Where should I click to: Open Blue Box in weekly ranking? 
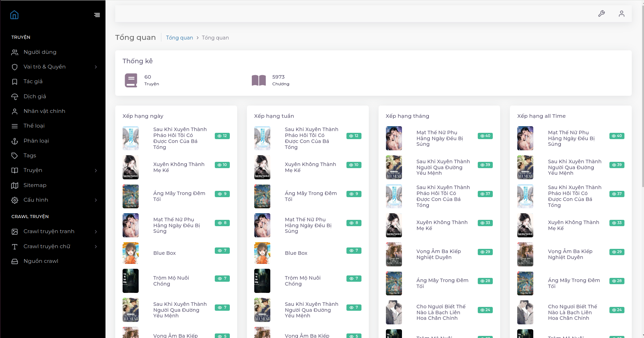pos(296,253)
